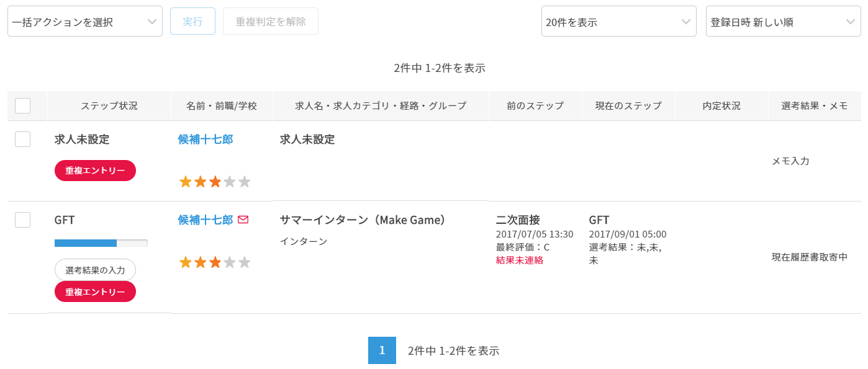Screen dimensions: 868x369
Task: Open the 登録日時 新しい順 sort dropdown
Action: tap(782, 22)
